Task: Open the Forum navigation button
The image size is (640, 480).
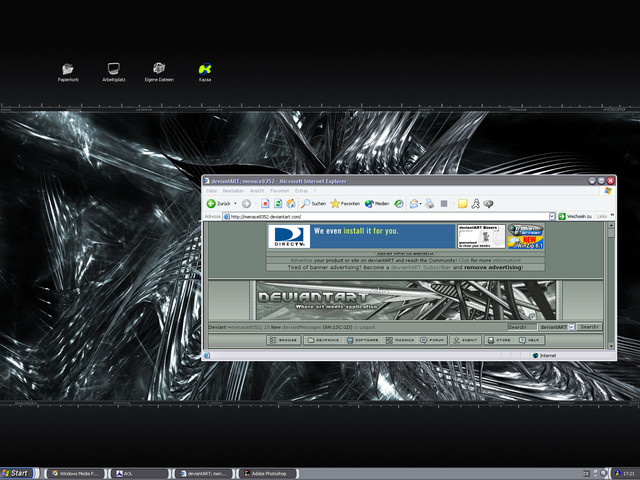Action: tap(433, 340)
